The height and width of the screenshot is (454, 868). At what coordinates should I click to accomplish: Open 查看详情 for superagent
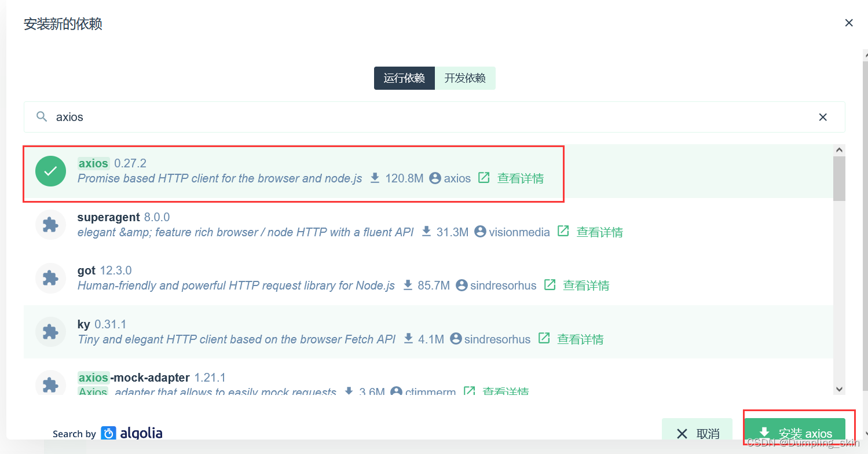coord(600,232)
